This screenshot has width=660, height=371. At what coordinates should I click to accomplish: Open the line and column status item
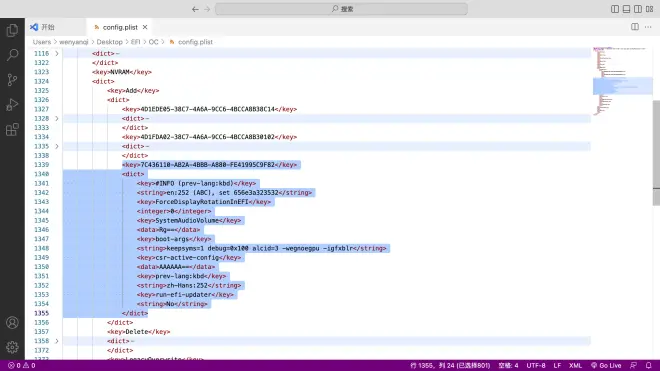[x=450, y=366]
